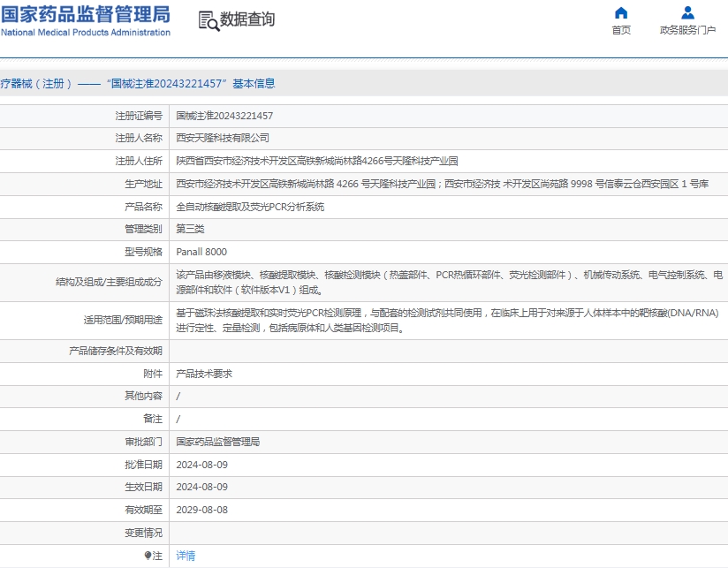Click the 注册人住所 label
Screen dimensions: 728x568
(139, 161)
